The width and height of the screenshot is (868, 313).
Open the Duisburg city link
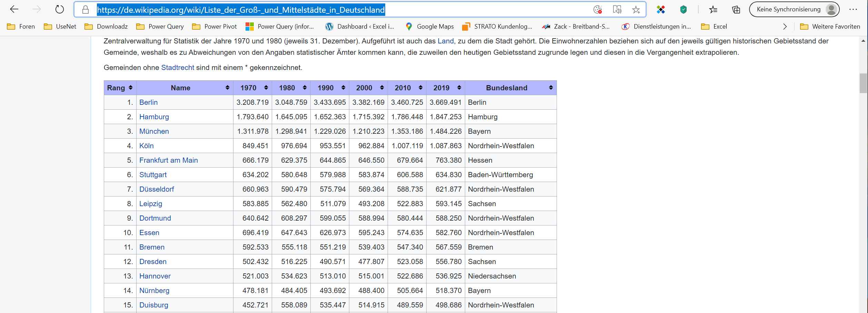[x=154, y=305]
